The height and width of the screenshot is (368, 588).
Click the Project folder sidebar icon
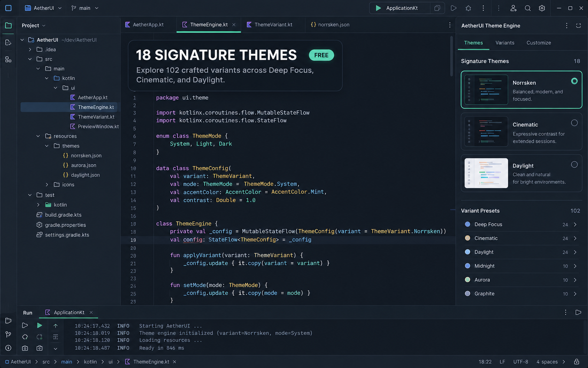pyautogui.click(x=9, y=26)
